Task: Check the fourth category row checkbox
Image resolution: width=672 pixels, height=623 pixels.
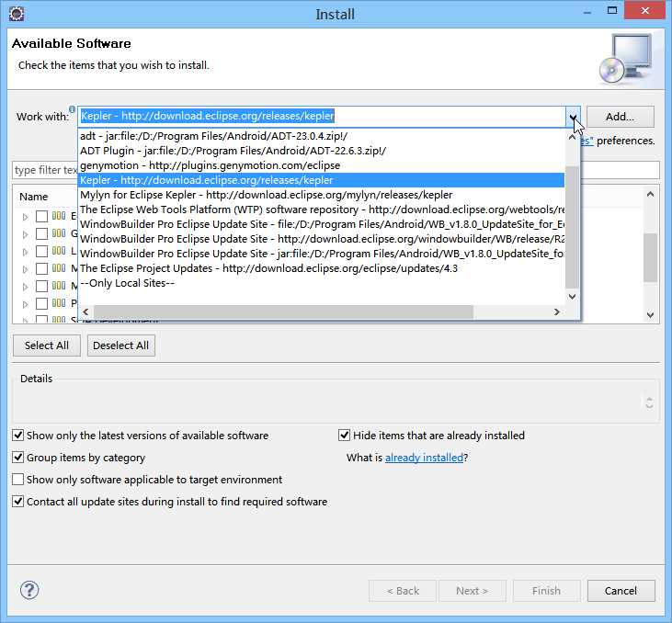Action: tap(41, 268)
